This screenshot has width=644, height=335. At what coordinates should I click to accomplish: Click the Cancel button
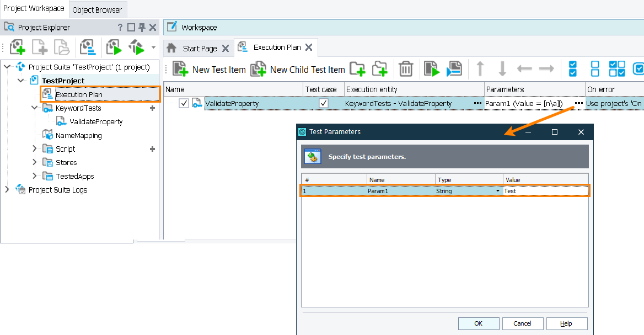(x=522, y=323)
